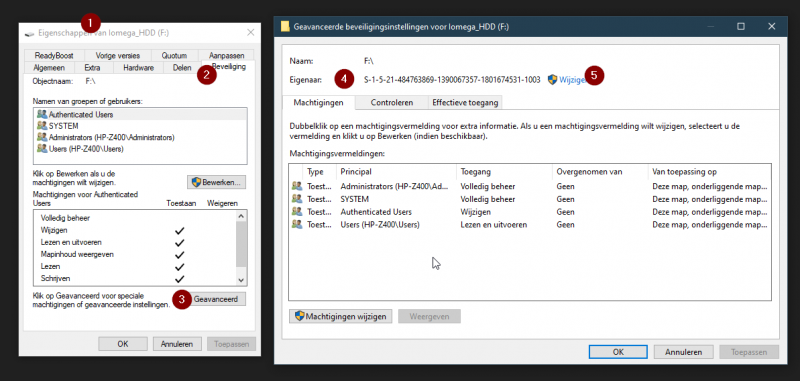Click the shield icon on Machtigingen wijzigen button
Screen dimensions: 800x381
tap(299, 316)
